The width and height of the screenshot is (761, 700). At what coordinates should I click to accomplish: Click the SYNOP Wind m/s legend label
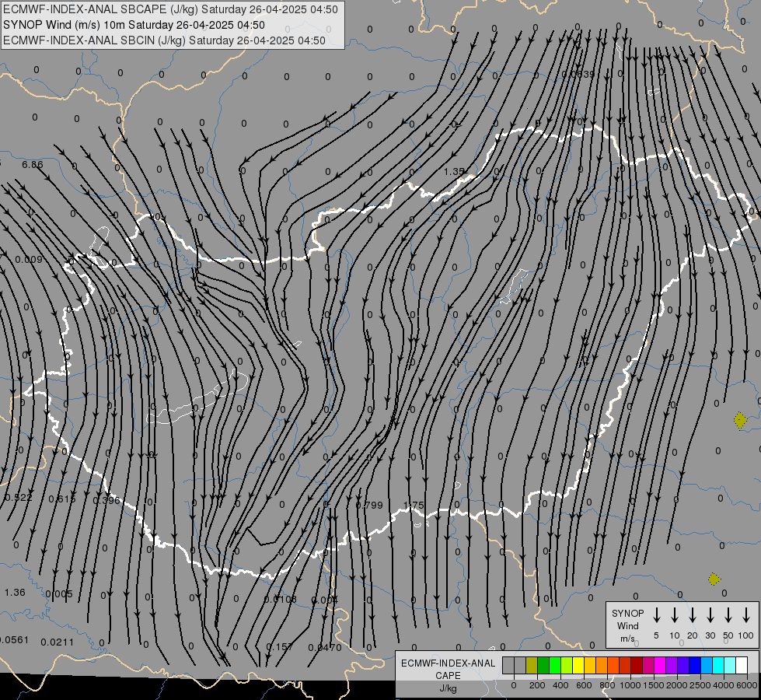click(x=627, y=625)
